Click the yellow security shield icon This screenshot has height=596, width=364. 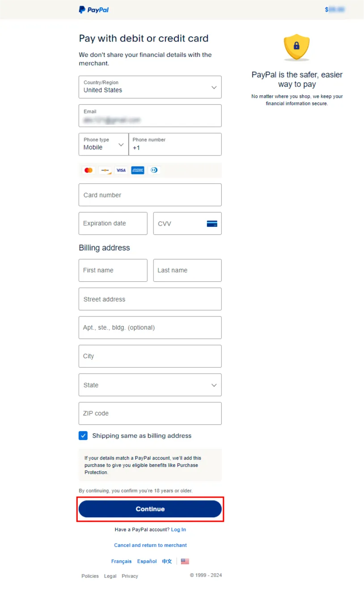[296, 47]
